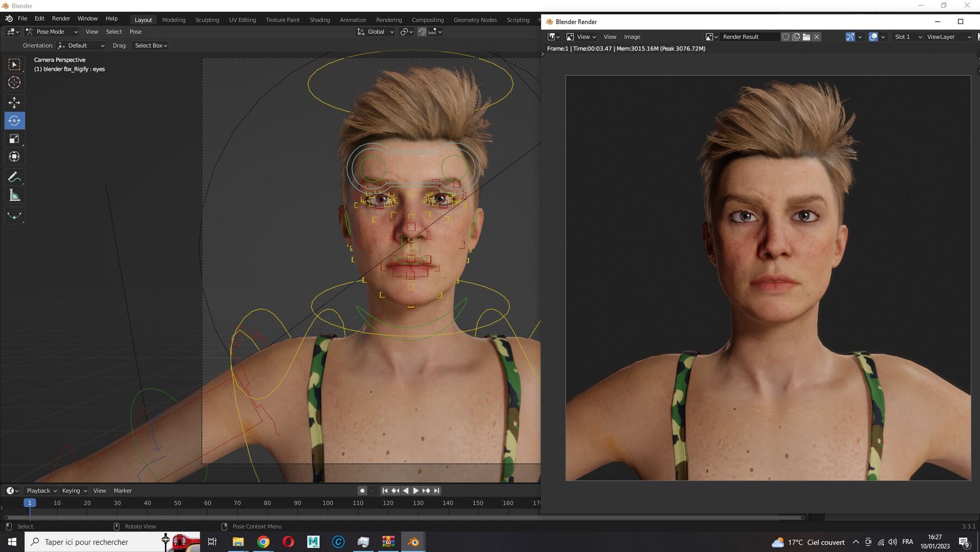
Task: Toggle overlays in render window
Action: tap(873, 37)
